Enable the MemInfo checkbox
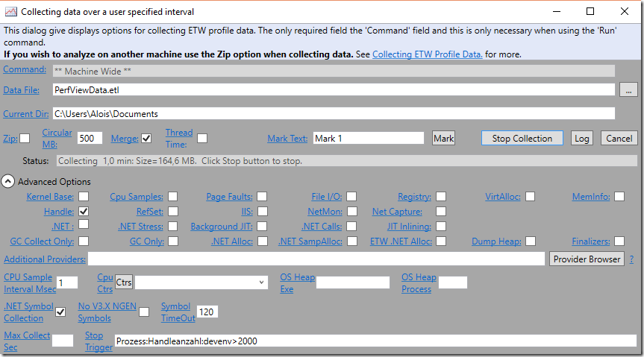644x357 pixels. click(x=619, y=197)
